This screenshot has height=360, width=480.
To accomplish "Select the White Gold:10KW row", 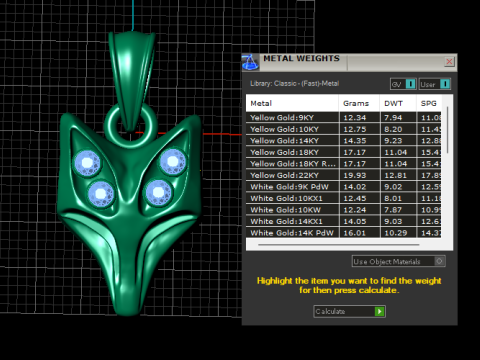I will click(x=344, y=210).
